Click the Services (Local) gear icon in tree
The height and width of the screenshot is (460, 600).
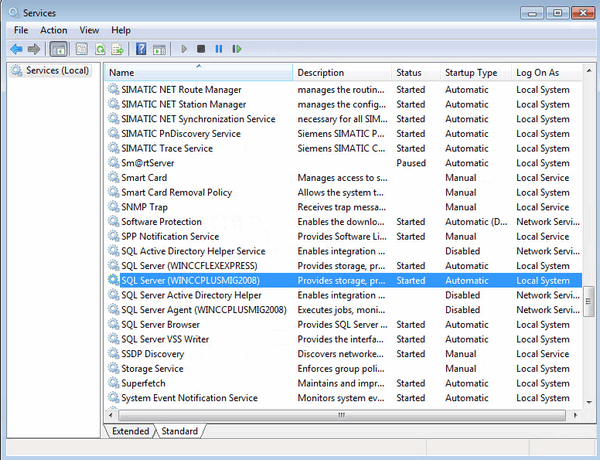coord(16,70)
